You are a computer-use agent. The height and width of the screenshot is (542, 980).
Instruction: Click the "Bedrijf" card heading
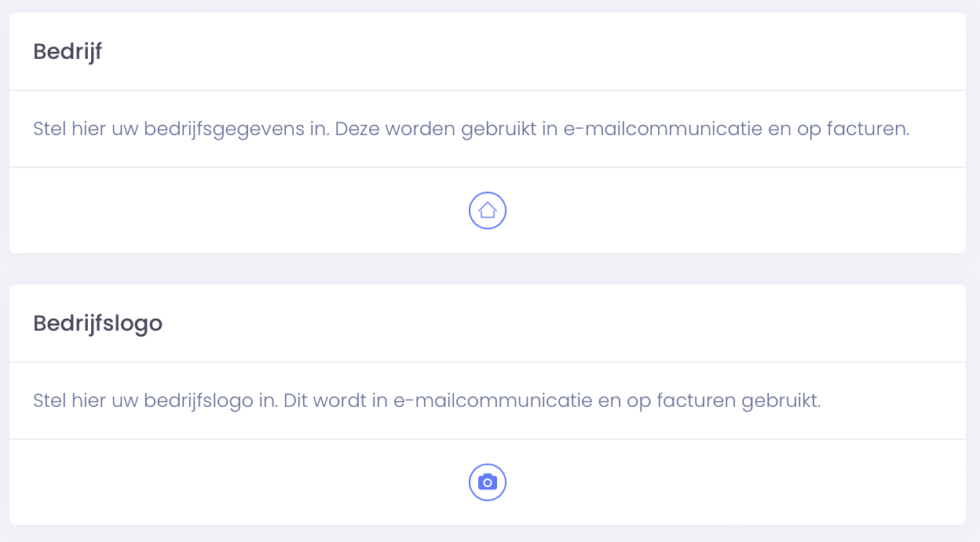tap(68, 52)
